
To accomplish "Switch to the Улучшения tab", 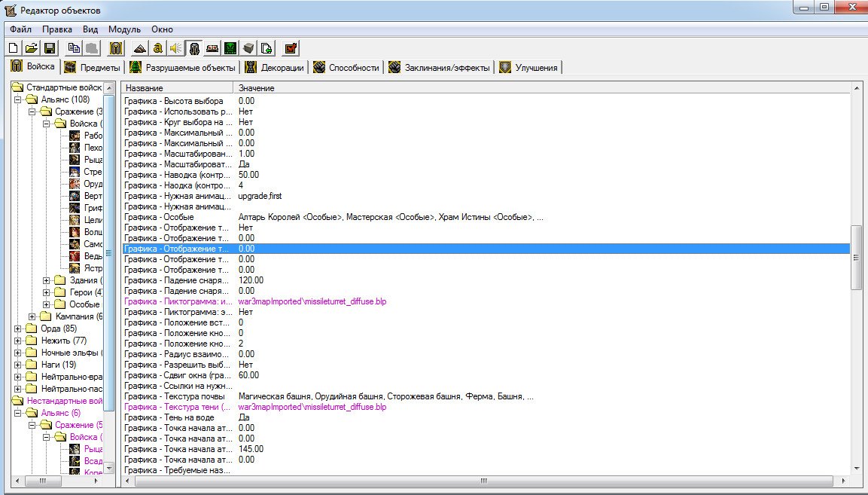I will (x=528, y=68).
